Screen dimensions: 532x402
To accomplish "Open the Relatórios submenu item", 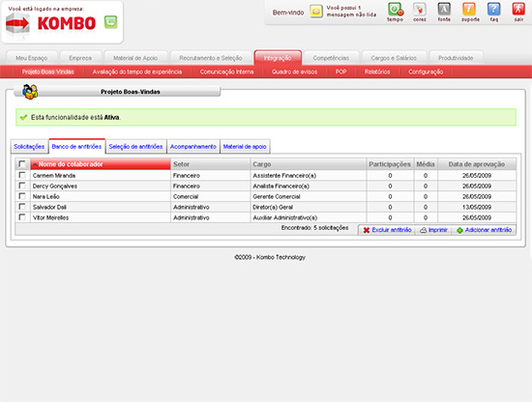I will [x=377, y=72].
